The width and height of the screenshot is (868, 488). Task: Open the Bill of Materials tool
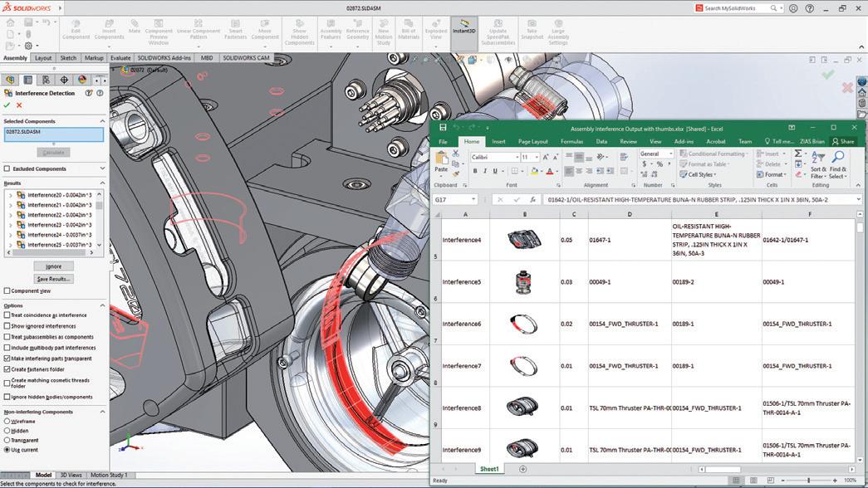tap(409, 29)
